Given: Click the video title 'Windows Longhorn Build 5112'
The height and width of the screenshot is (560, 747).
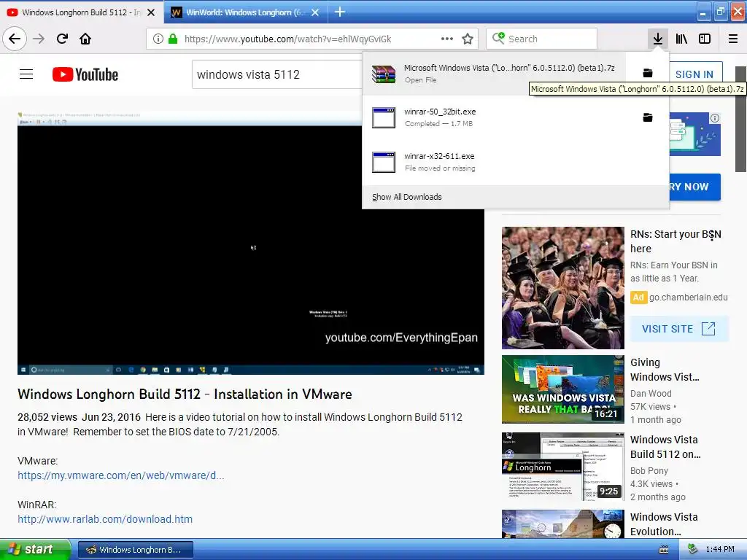Looking at the screenshot, I should 185,394.
